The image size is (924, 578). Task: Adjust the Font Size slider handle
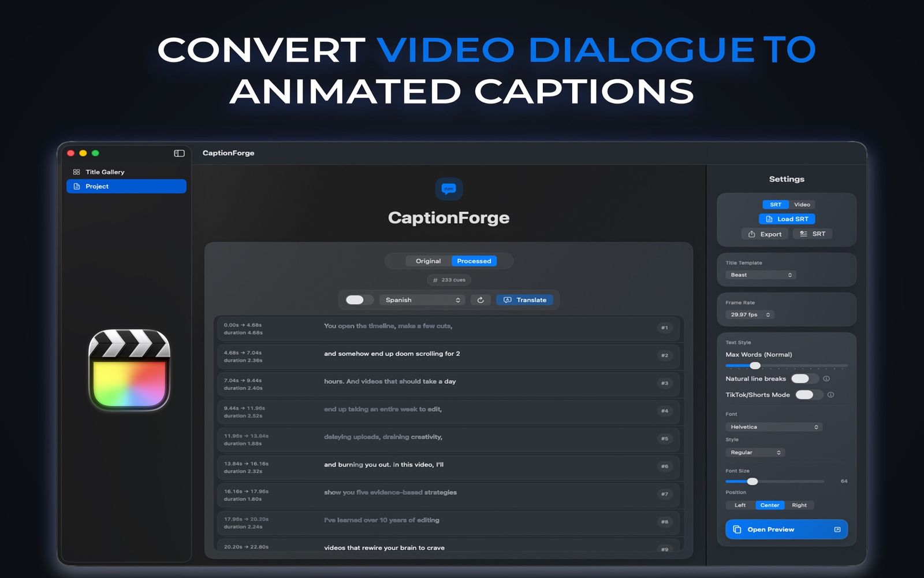pos(752,481)
